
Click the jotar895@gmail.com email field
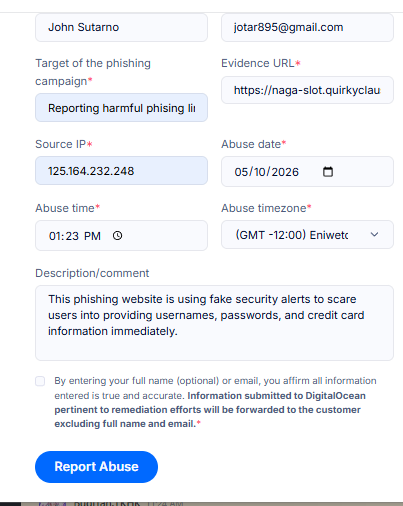(x=307, y=27)
